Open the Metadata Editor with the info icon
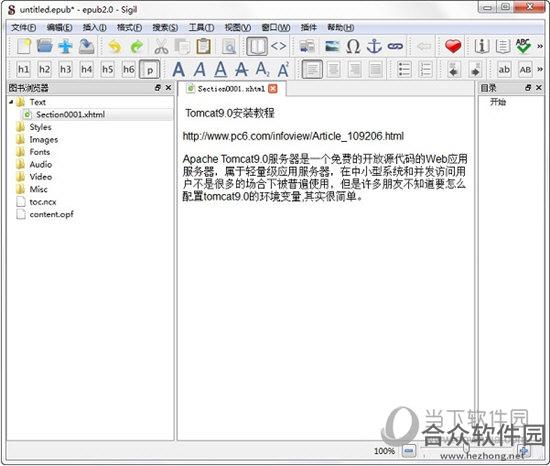This screenshot has width=550, height=466. [x=482, y=46]
